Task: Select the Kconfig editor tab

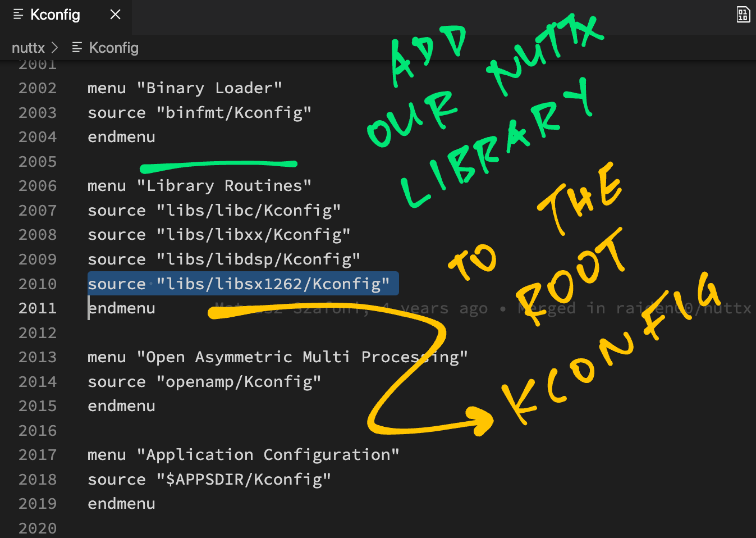Action: 55,15
